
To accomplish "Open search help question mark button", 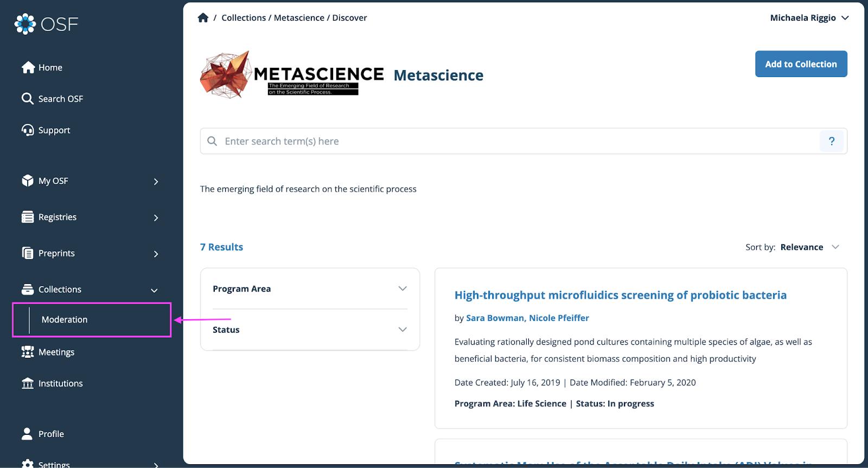I will [832, 141].
